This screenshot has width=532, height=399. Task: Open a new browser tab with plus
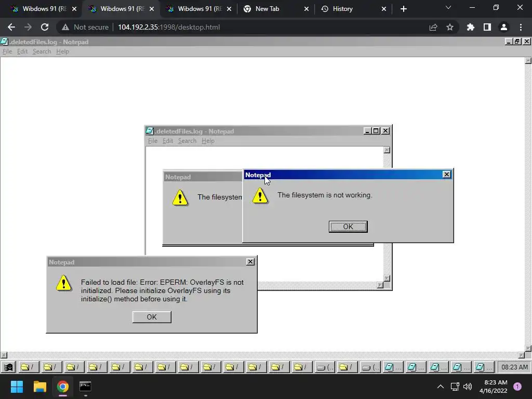tap(403, 9)
